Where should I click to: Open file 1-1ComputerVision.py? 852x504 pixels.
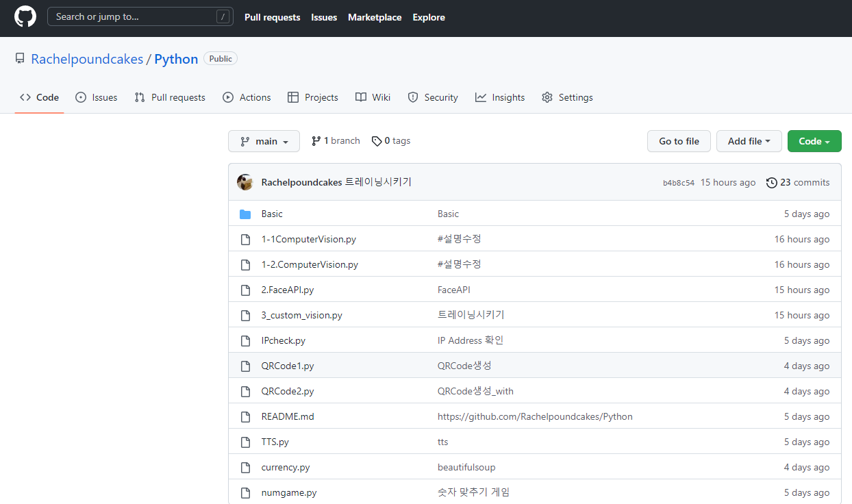309,240
